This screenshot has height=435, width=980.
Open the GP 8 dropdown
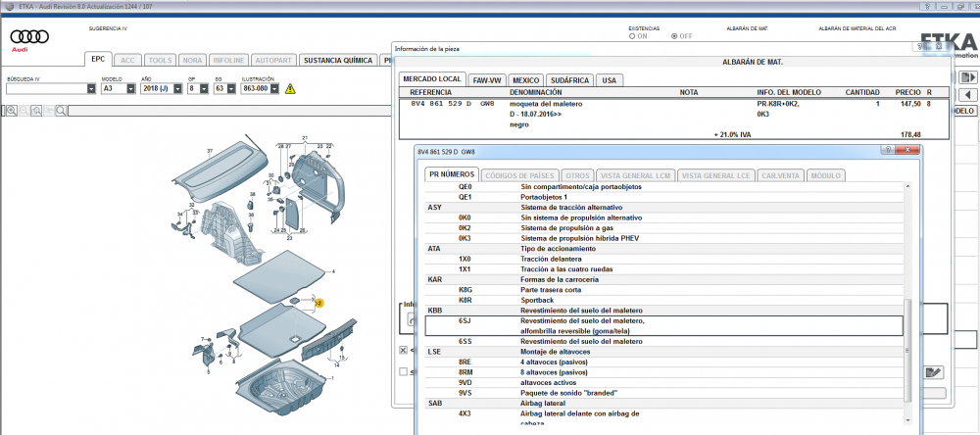204,89
